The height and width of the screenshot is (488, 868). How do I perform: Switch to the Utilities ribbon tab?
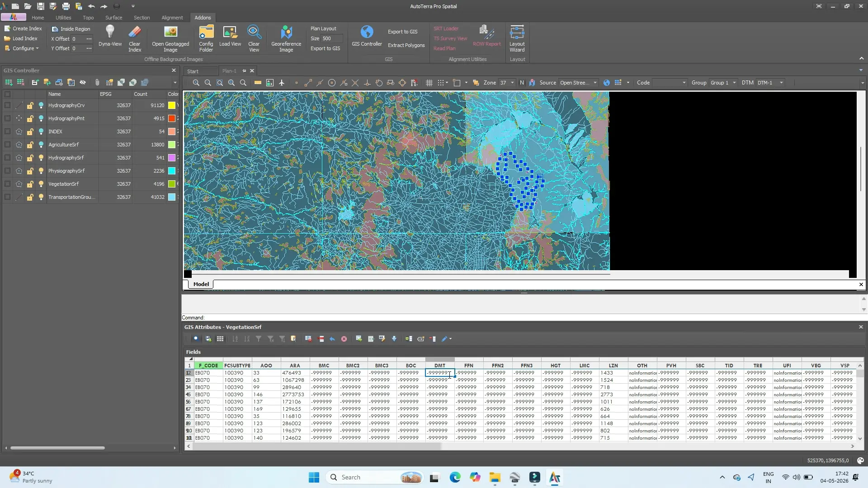click(63, 18)
